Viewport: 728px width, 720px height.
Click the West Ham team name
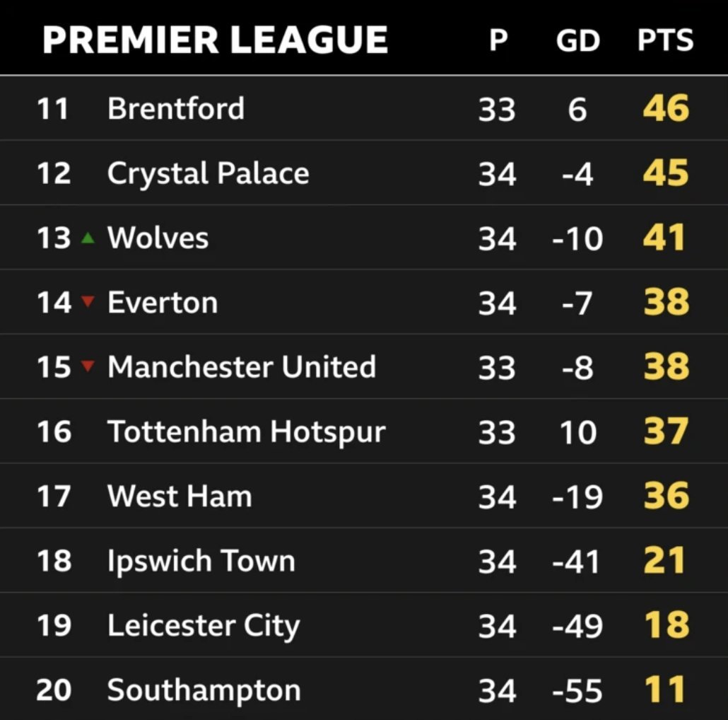point(180,496)
